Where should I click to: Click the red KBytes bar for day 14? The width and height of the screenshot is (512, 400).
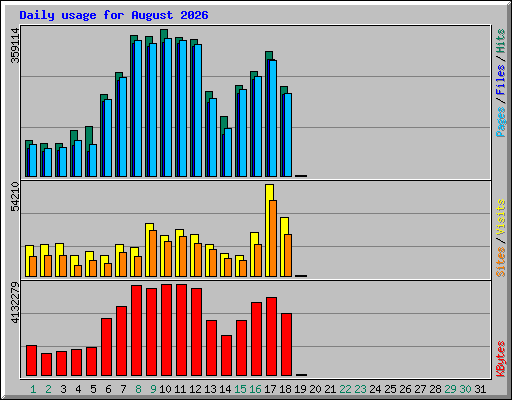226,356
